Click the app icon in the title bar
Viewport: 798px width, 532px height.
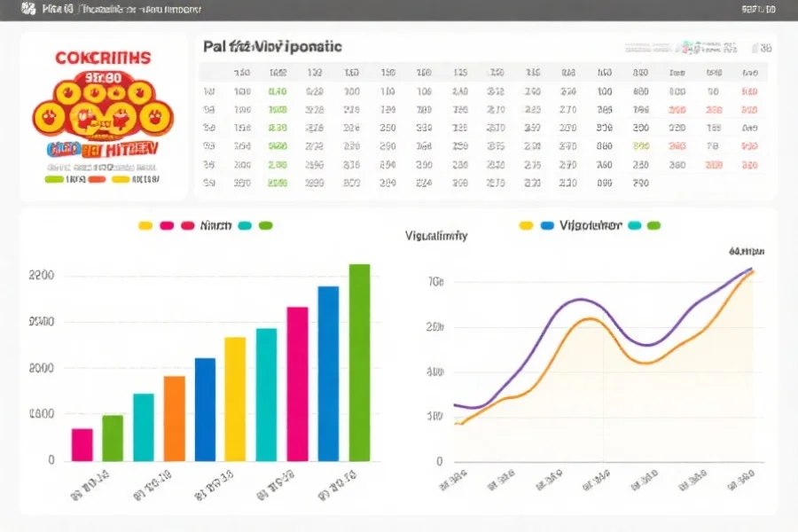28,9
